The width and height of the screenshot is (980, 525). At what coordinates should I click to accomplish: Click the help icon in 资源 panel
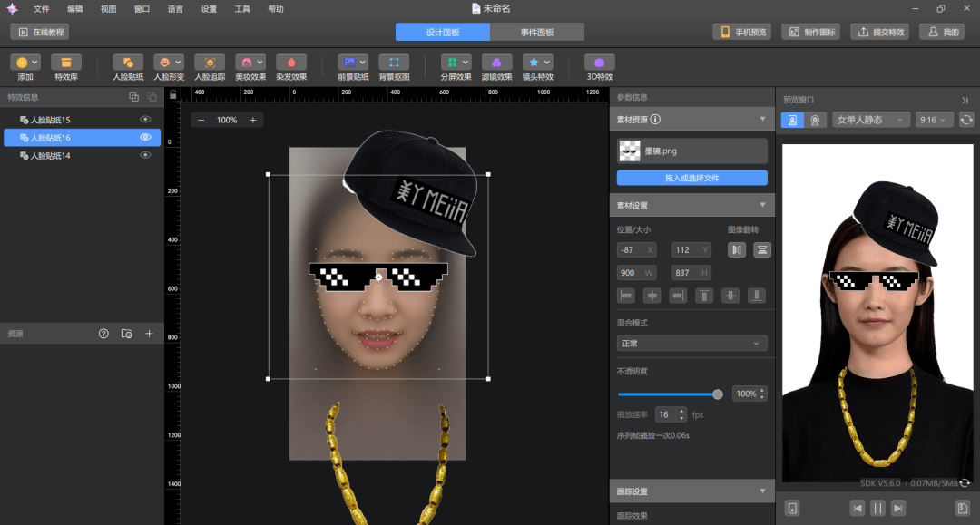tap(103, 334)
